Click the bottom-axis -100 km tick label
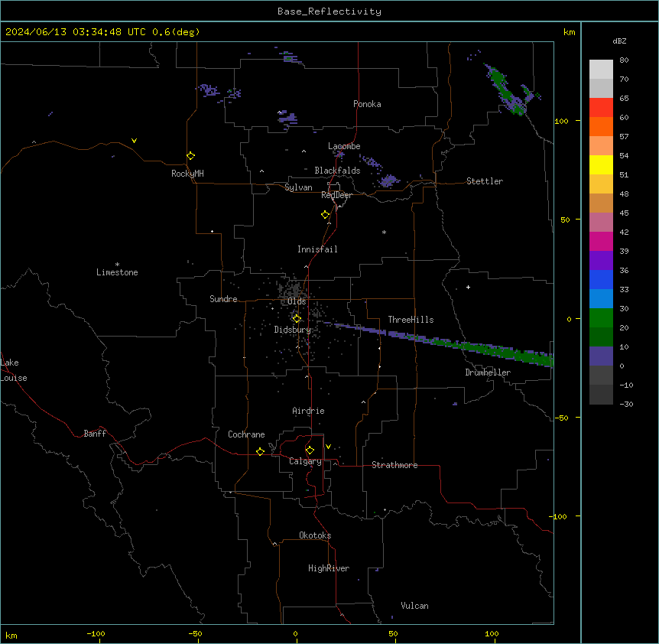This screenshot has height=644, width=659. tap(96, 633)
